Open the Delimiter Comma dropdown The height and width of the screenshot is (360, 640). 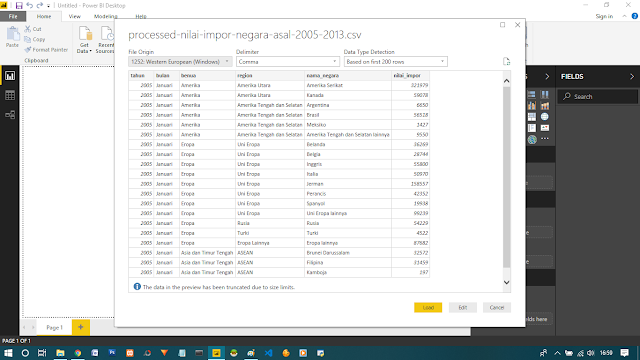click(288, 62)
